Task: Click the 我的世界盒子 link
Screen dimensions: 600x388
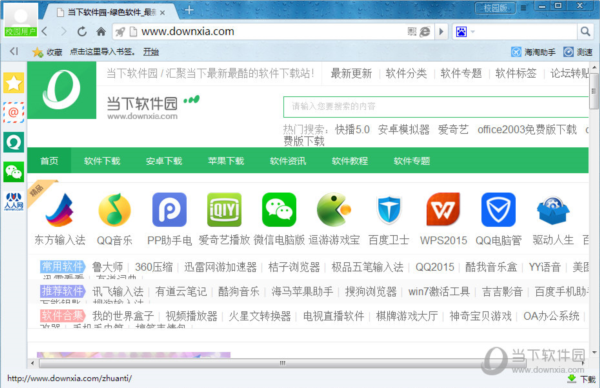Action: pyautogui.click(x=123, y=316)
